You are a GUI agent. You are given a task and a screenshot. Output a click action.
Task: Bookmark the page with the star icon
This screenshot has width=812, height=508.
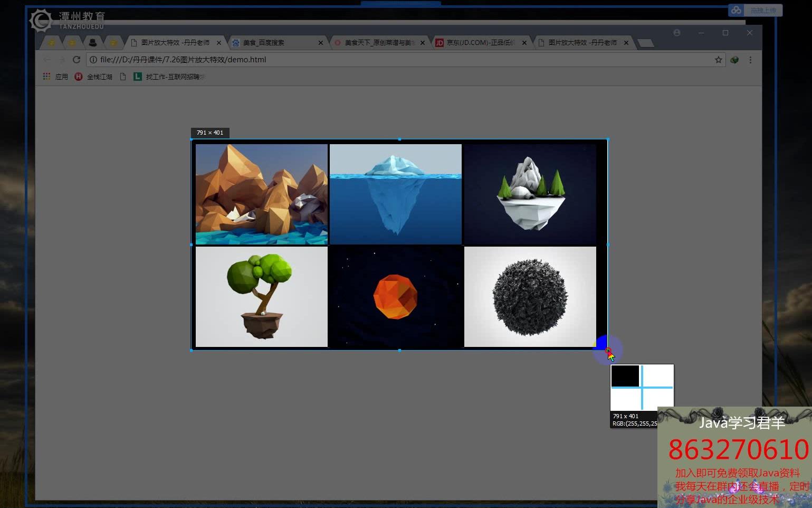(718, 60)
